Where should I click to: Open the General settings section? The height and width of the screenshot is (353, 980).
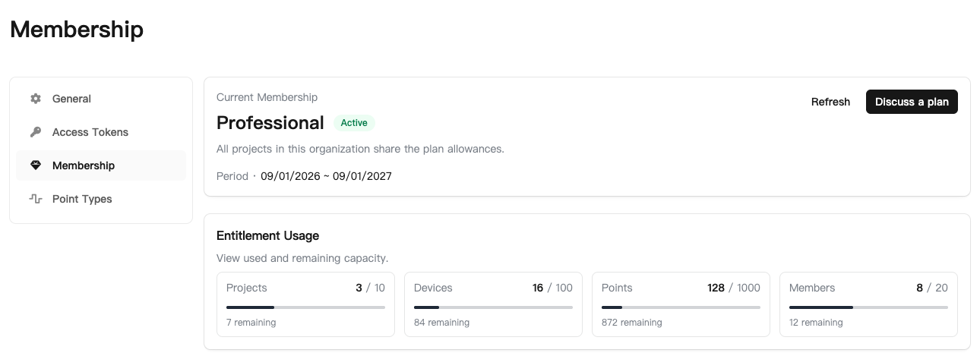[x=101, y=99]
